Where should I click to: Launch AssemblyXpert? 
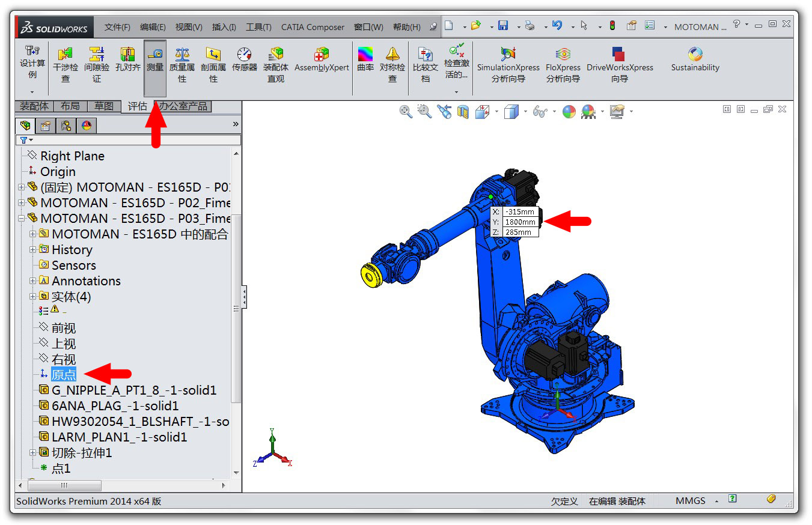322,60
